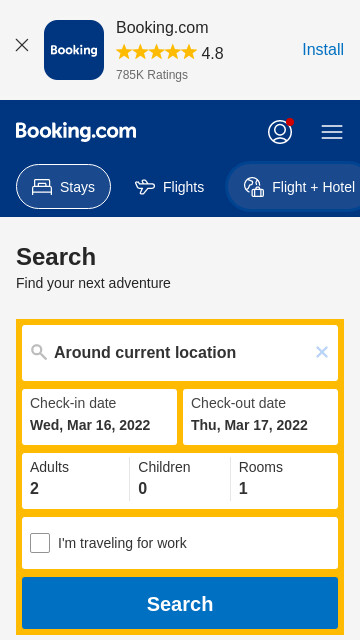
Task: Expand the Rooms count selector
Action: [x=284, y=481]
